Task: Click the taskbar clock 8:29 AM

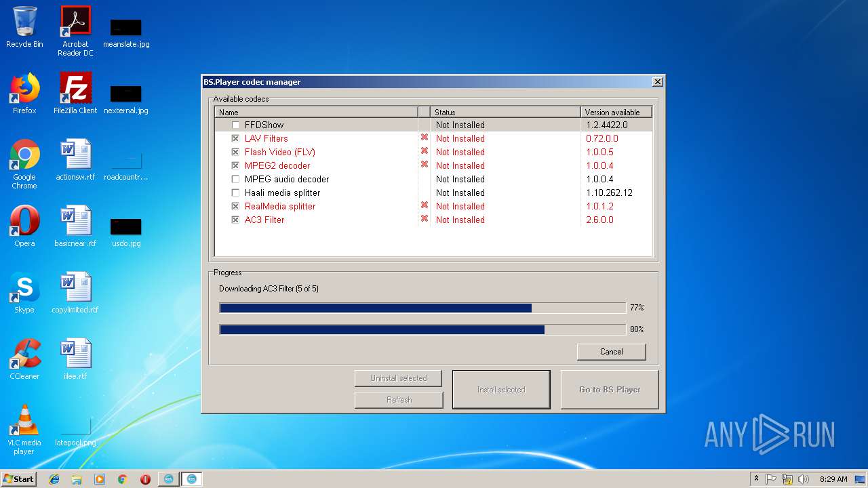Action: pos(833,479)
